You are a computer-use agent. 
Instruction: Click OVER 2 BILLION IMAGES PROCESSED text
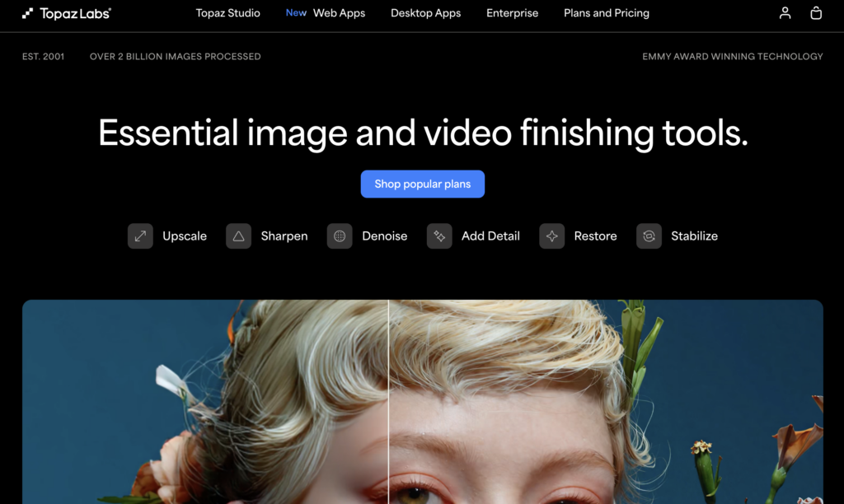click(x=175, y=57)
